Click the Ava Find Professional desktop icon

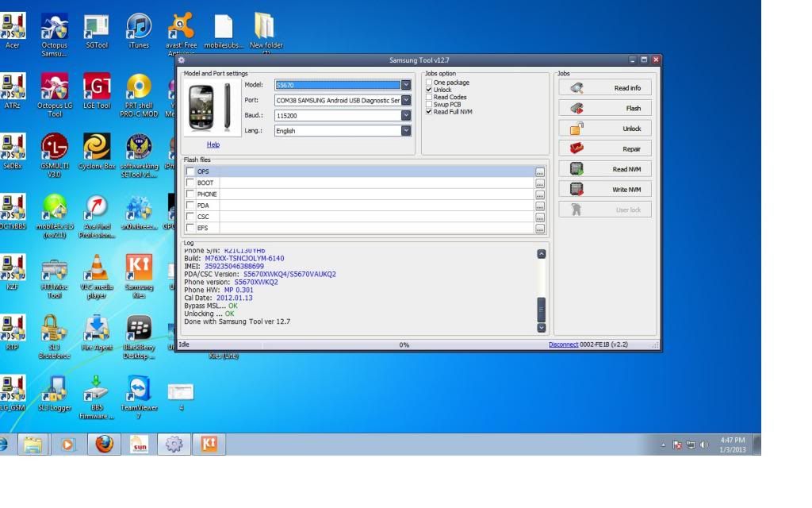click(97, 216)
